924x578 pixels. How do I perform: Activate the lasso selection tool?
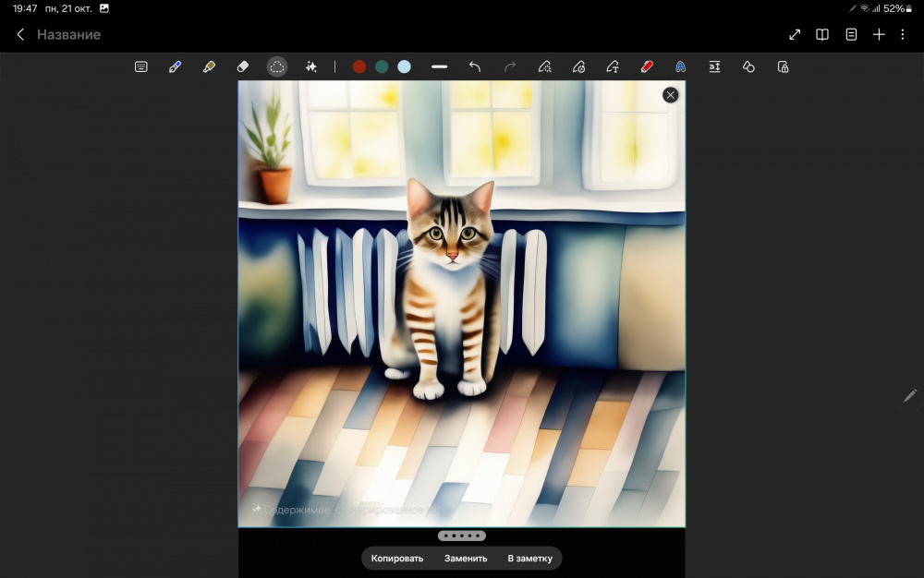click(x=277, y=66)
